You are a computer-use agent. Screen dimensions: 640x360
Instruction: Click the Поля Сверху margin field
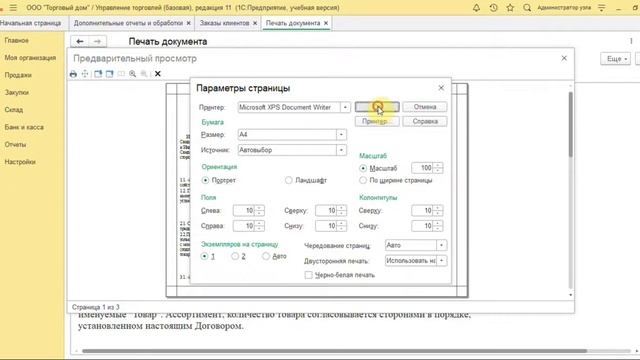click(327, 211)
